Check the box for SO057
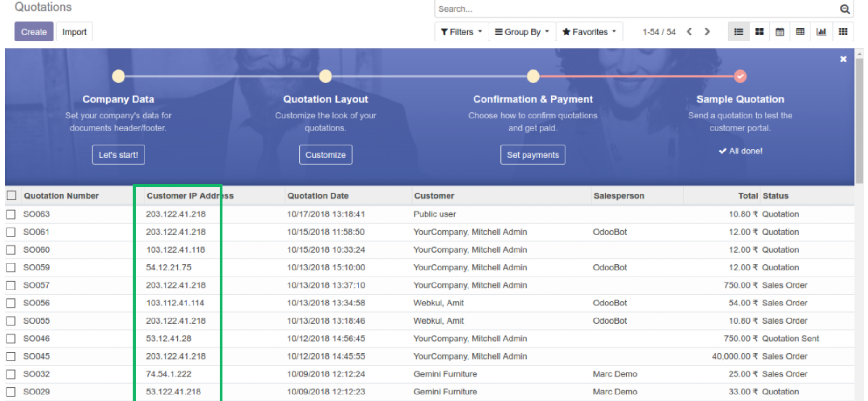The image size is (868, 401). click(x=11, y=285)
